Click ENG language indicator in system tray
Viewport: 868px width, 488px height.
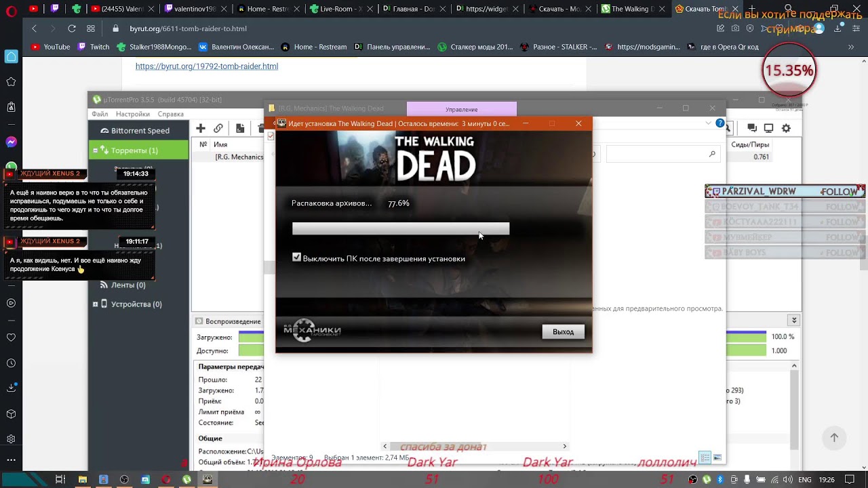pos(805,479)
